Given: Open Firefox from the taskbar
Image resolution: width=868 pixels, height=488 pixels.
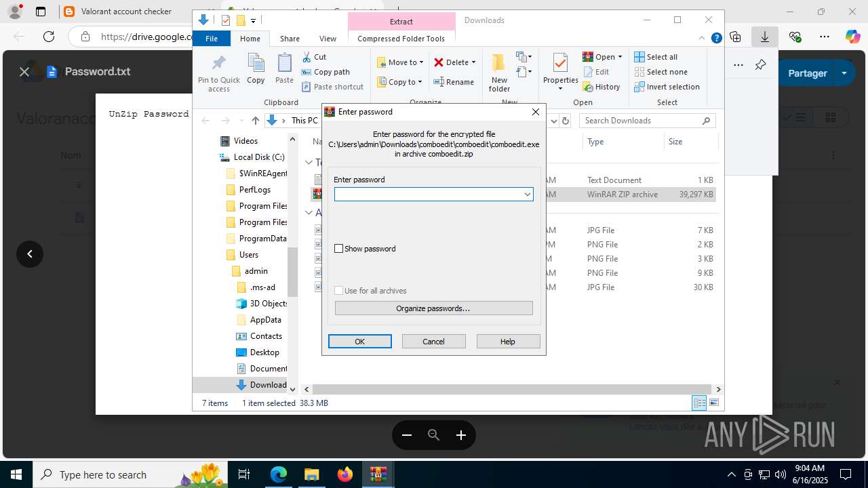Looking at the screenshot, I should click(345, 474).
